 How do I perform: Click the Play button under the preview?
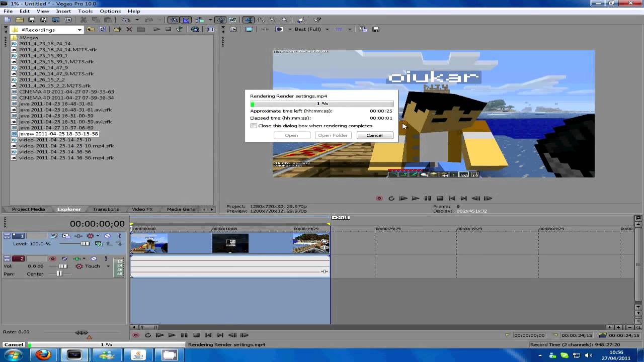tap(416, 198)
